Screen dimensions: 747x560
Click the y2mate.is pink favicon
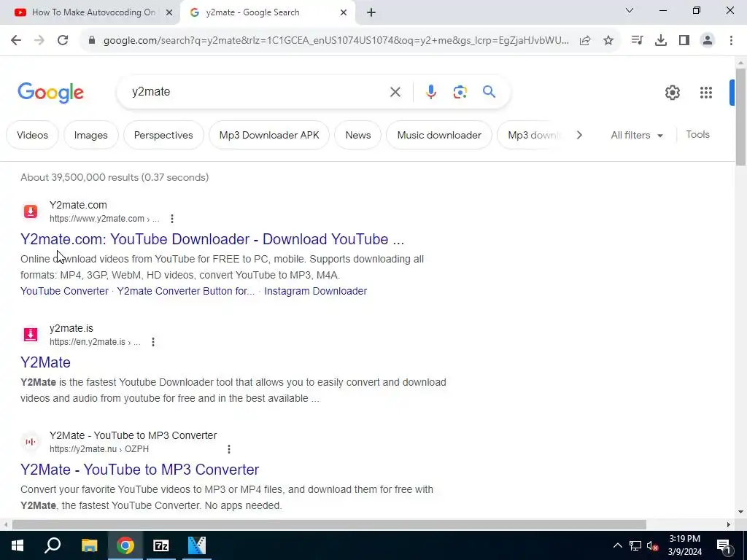point(31,334)
